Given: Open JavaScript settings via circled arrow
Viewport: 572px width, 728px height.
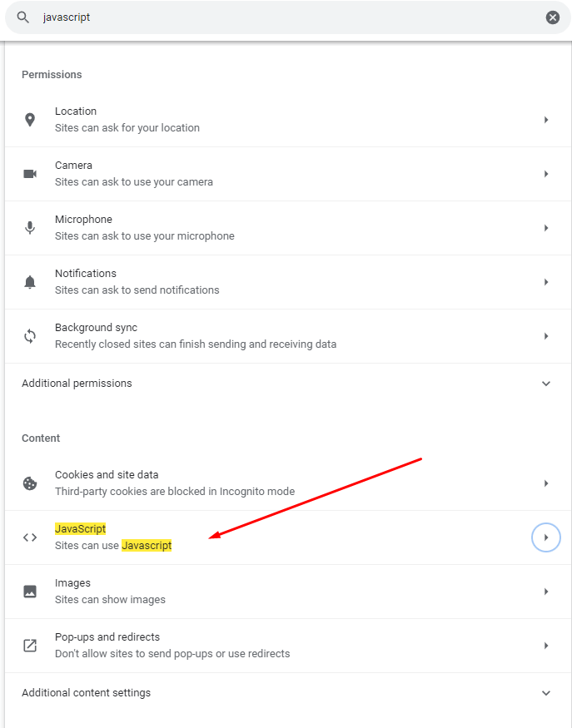Looking at the screenshot, I should pos(546,537).
